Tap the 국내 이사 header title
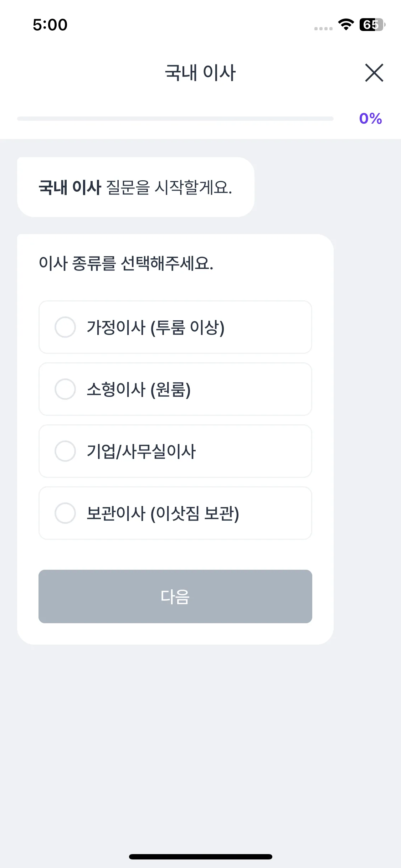 click(200, 73)
